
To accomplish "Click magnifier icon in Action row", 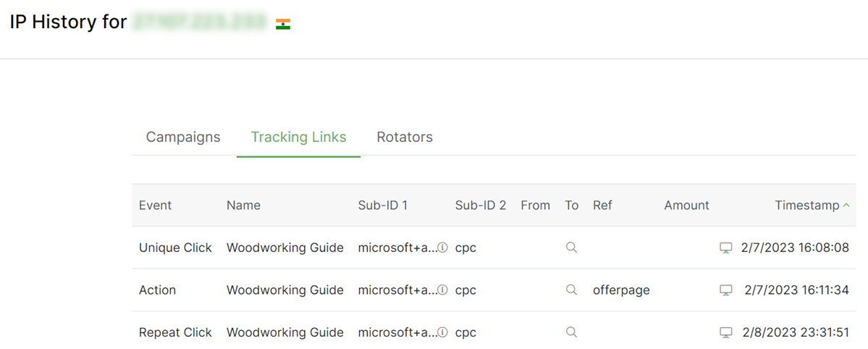I will [x=571, y=290].
